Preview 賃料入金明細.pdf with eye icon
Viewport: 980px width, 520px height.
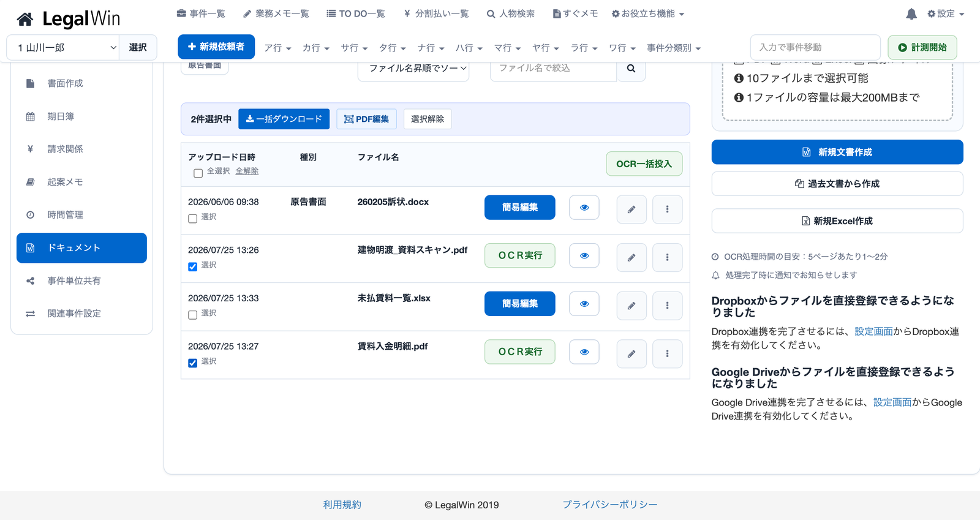(x=584, y=352)
